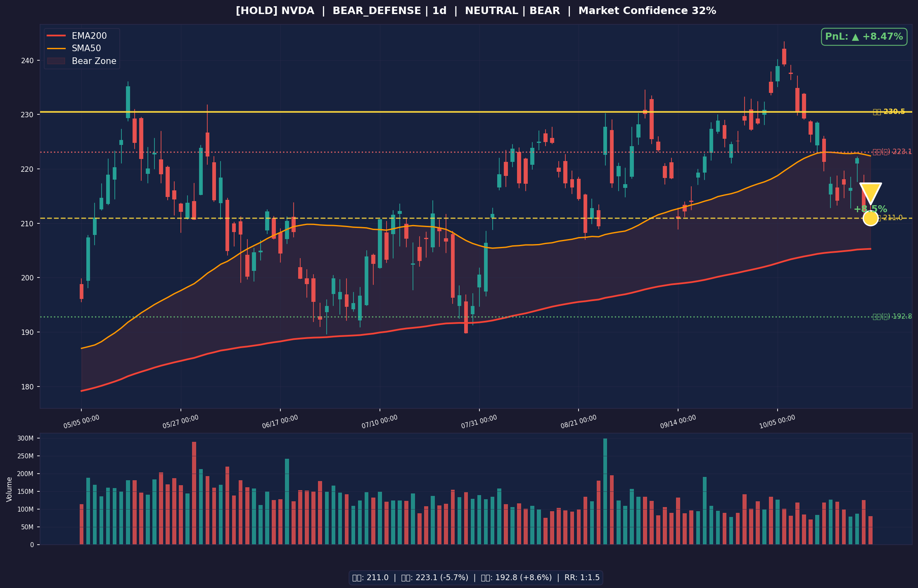The height and width of the screenshot is (588, 918).
Task: Click the yellow 230.5 price label
Action: pyautogui.click(x=889, y=111)
